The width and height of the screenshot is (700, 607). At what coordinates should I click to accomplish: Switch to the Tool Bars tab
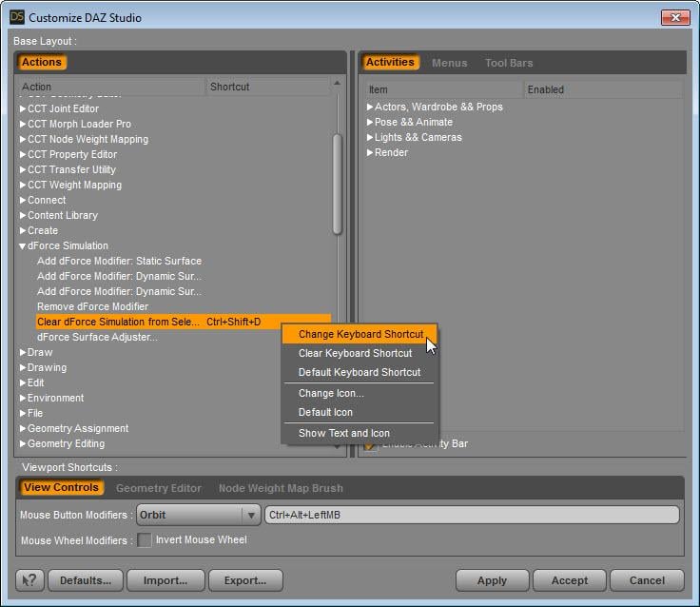(509, 63)
